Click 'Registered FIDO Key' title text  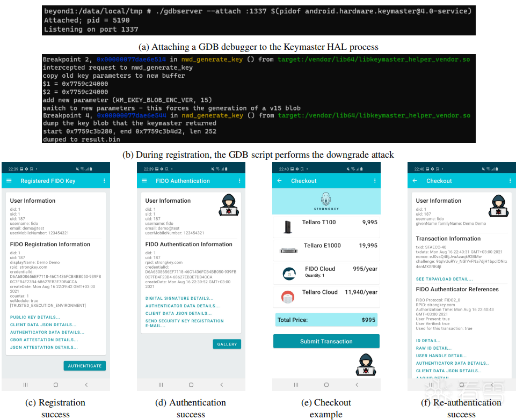[x=48, y=181]
